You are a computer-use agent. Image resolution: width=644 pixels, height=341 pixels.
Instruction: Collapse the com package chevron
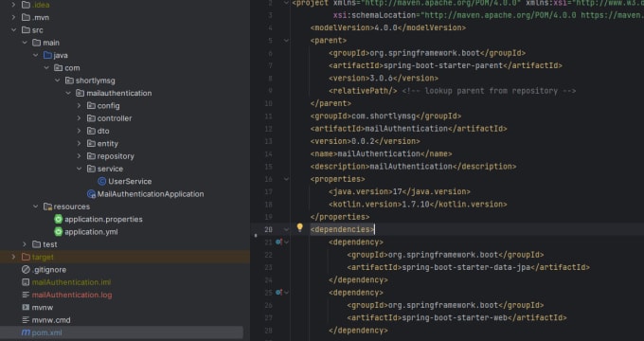46,68
